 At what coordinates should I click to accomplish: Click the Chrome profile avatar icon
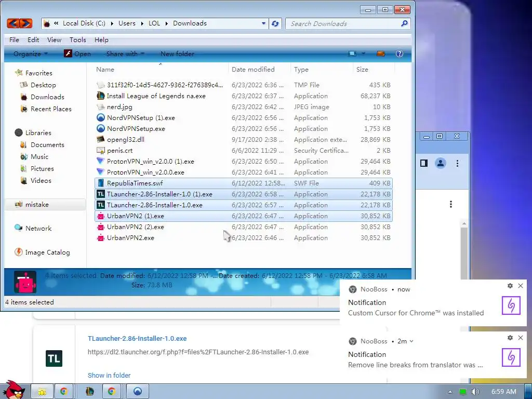coord(441,163)
